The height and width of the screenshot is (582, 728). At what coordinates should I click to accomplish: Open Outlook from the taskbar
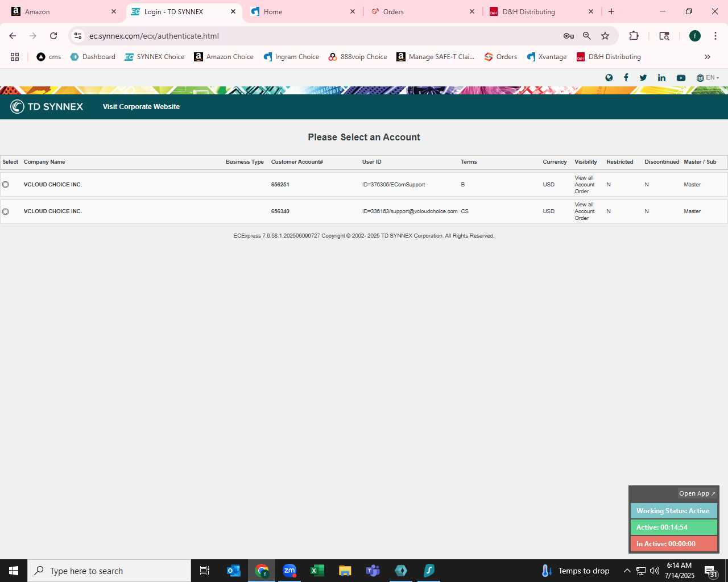[234, 571]
